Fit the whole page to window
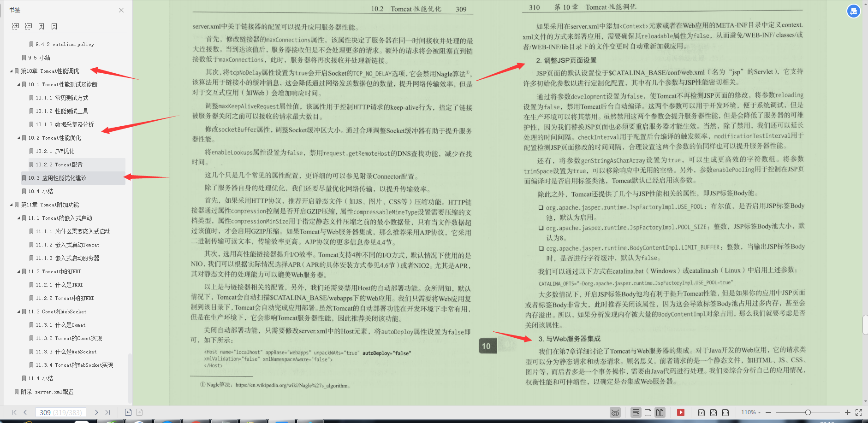Screen dimensions: 868x423 [714, 412]
